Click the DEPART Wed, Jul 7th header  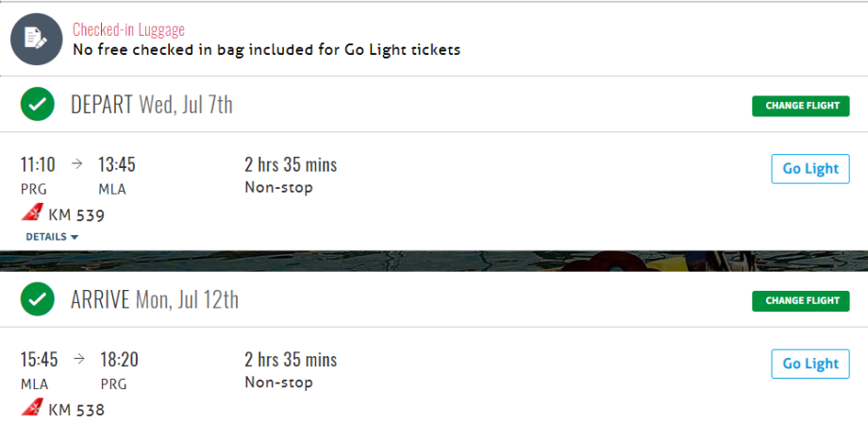(151, 104)
